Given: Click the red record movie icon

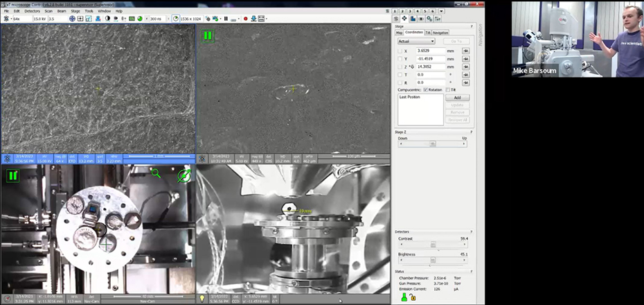Looking at the screenshot, I should pos(246,19).
